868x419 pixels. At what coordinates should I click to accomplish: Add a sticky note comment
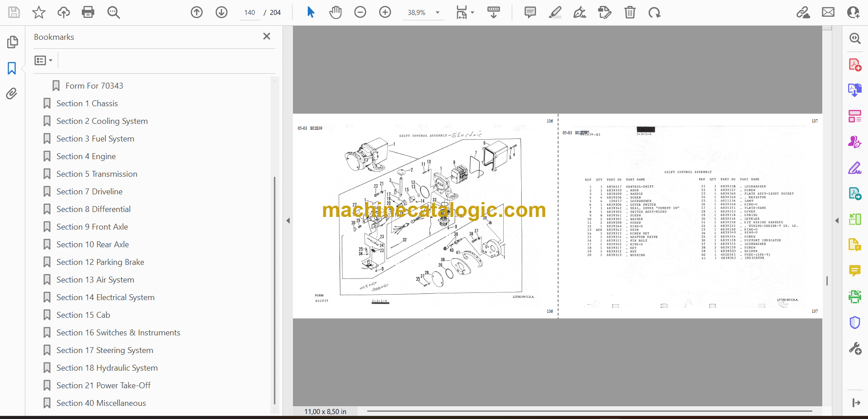(x=530, y=12)
